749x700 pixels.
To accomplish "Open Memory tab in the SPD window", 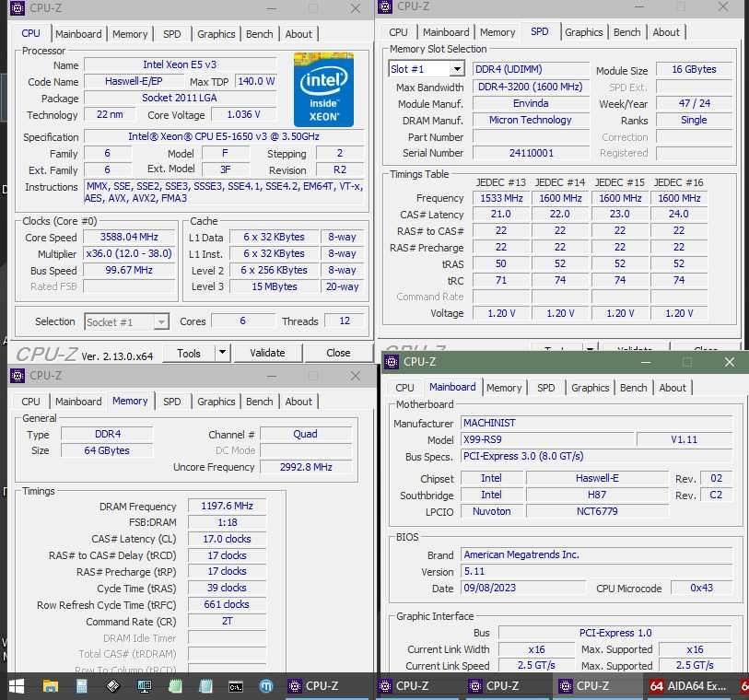I will click(497, 32).
